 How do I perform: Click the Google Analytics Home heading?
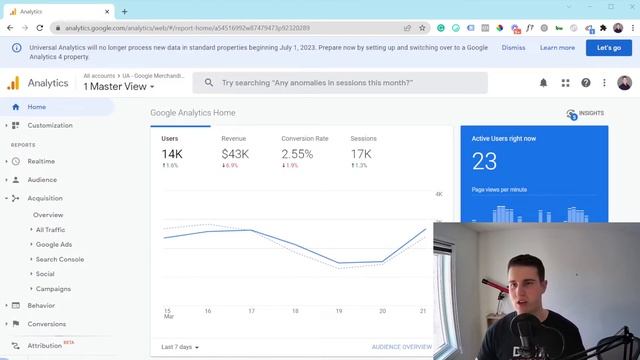point(193,113)
